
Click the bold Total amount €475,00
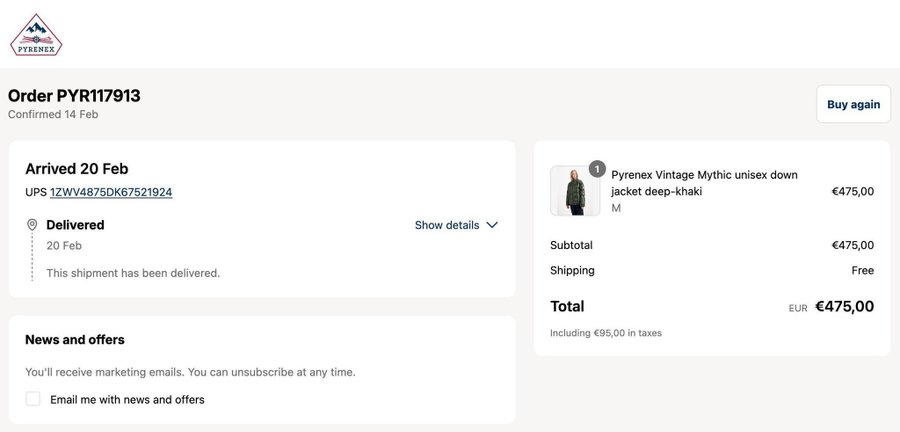(844, 307)
